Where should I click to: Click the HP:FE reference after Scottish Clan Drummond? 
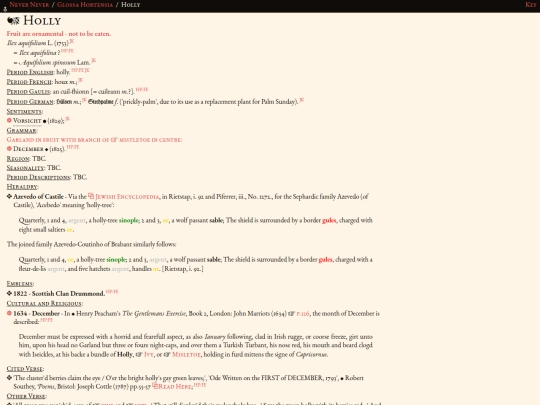tap(112, 292)
